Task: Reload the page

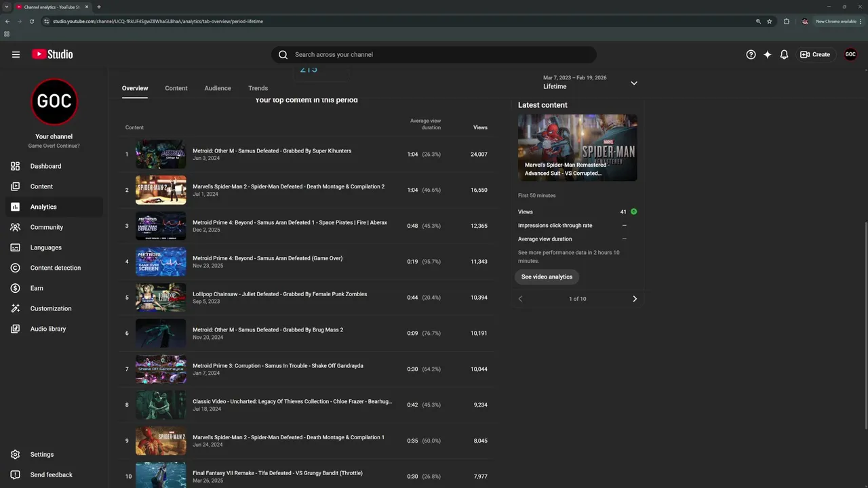Action: tap(31, 22)
